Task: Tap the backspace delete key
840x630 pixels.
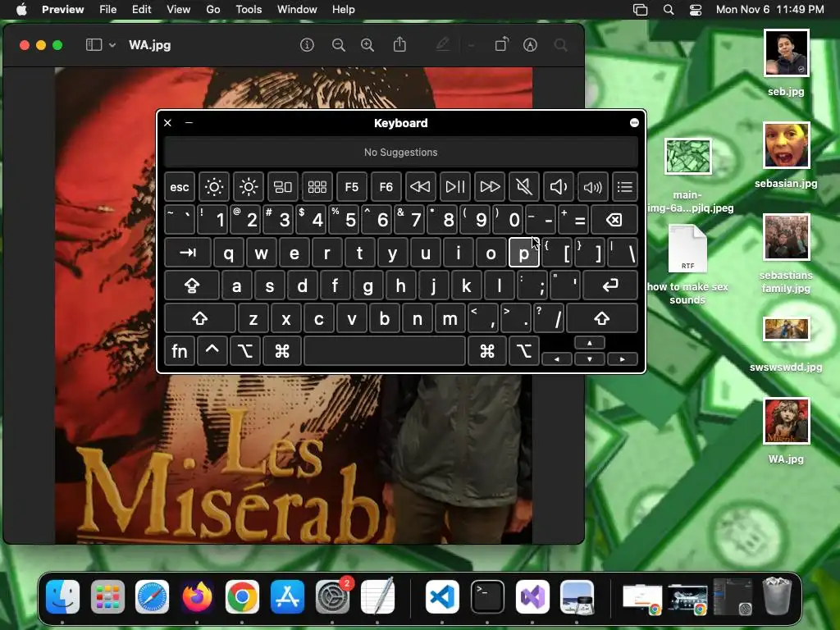Action: [614, 220]
